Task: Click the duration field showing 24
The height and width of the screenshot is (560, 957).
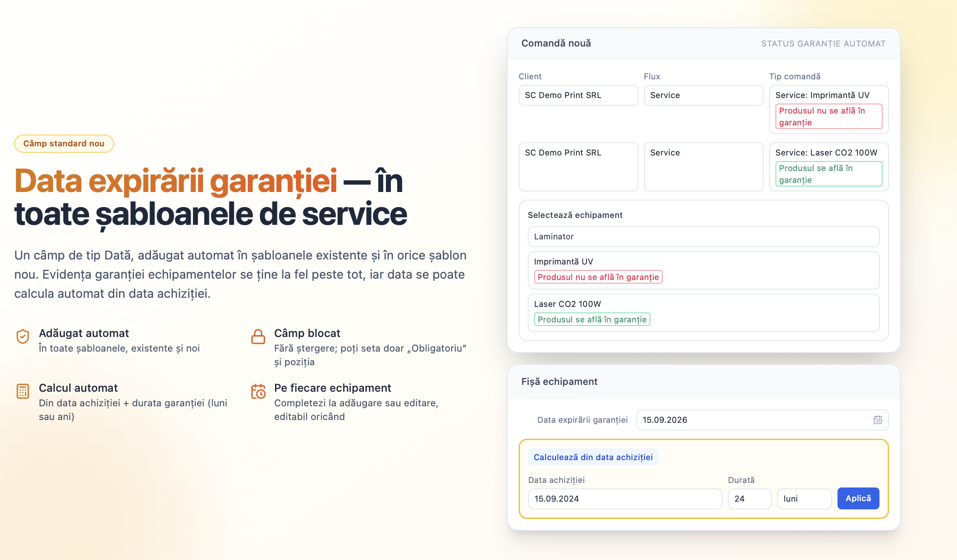Action: (x=749, y=499)
